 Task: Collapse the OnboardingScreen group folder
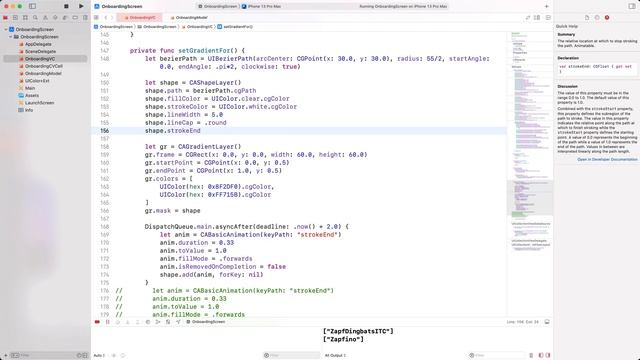pos(11,37)
